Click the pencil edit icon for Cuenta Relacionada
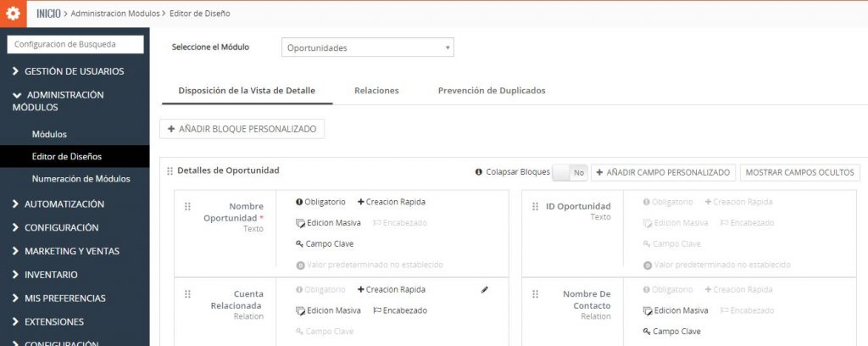This screenshot has height=346, width=868. click(x=484, y=290)
